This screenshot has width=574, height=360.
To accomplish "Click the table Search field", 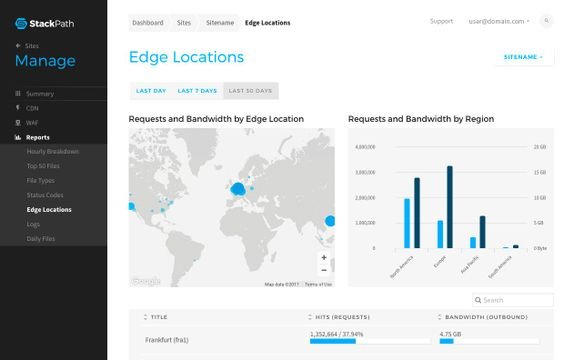I will pos(512,300).
